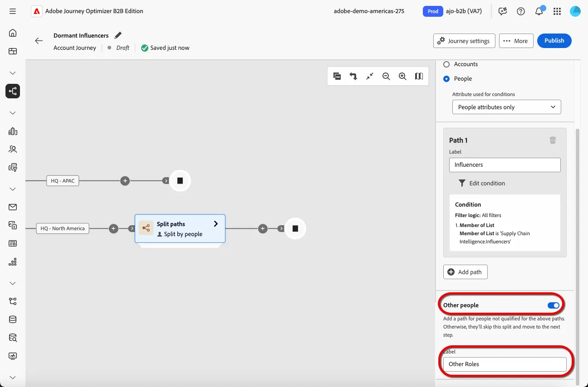Expand the Split paths node chevron
The width and height of the screenshot is (588, 387).
pyautogui.click(x=216, y=224)
